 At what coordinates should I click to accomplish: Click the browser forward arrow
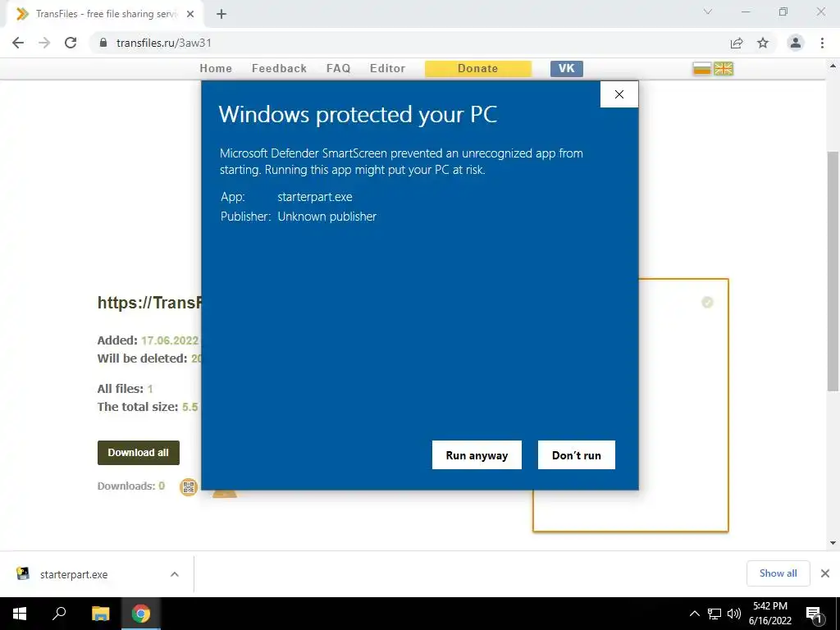(44, 43)
